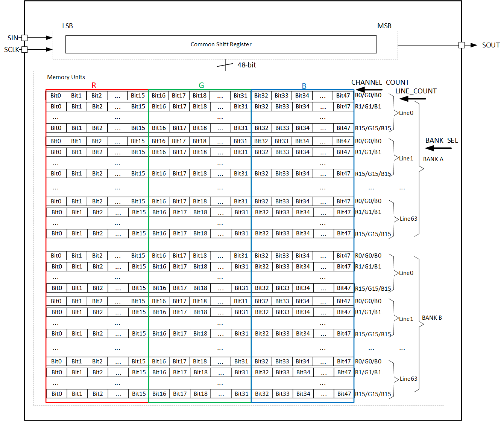Click the R15/G15/B15 row label in Line0
The width and height of the screenshot is (504, 421).
372,128
